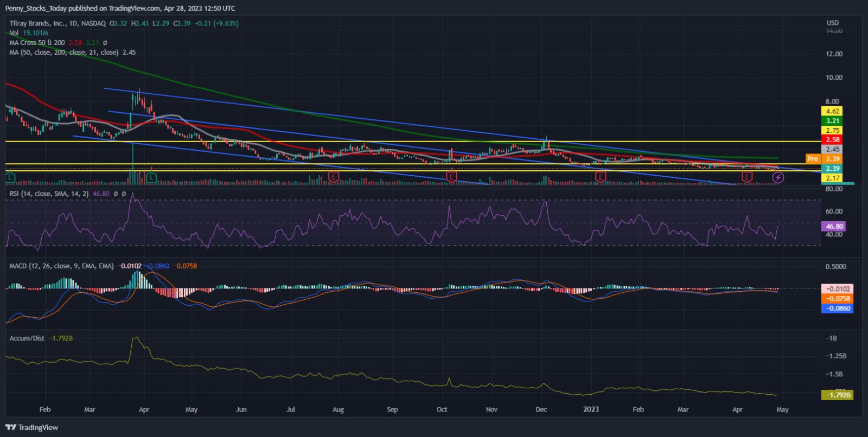Image resolution: width=868 pixels, height=437 pixels.
Task: Select the RSI indicator legend label
Action: pyautogui.click(x=49, y=194)
